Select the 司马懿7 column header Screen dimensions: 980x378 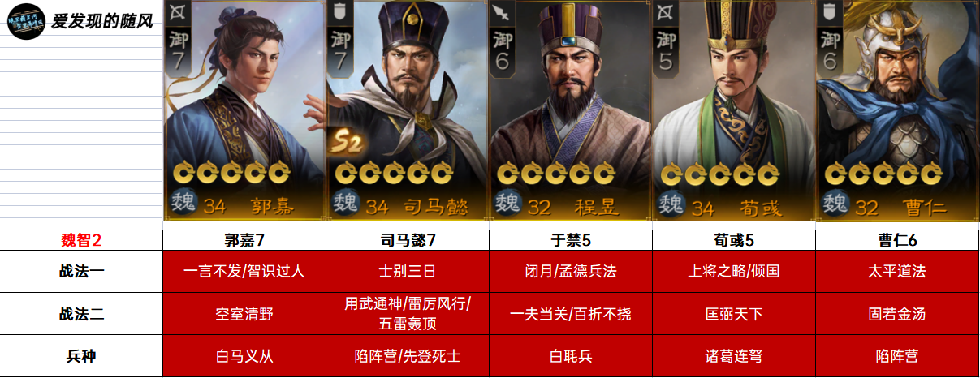click(408, 240)
